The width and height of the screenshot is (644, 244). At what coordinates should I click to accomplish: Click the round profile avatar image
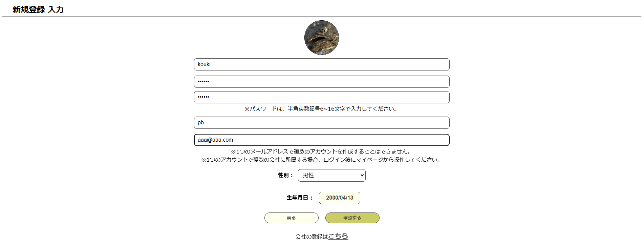coord(322,38)
